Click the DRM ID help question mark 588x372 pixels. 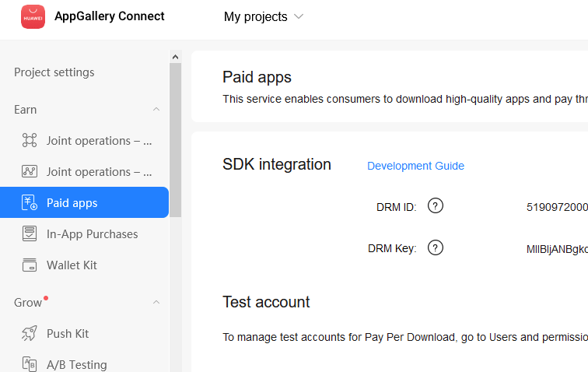(x=436, y=206)
